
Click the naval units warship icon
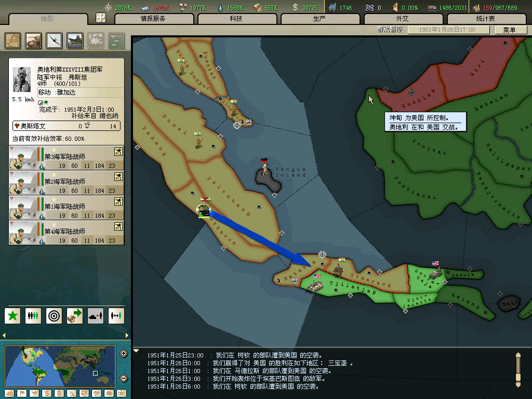point(75,41)
